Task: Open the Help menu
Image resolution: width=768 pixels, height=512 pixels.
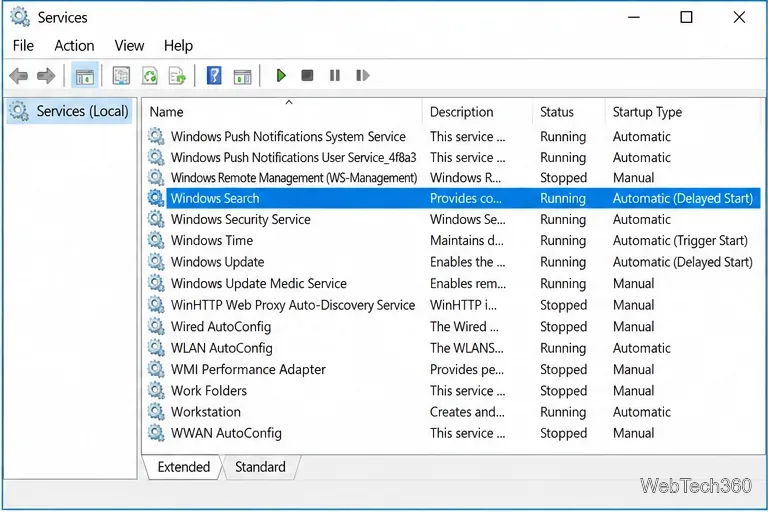Action: 178,46
